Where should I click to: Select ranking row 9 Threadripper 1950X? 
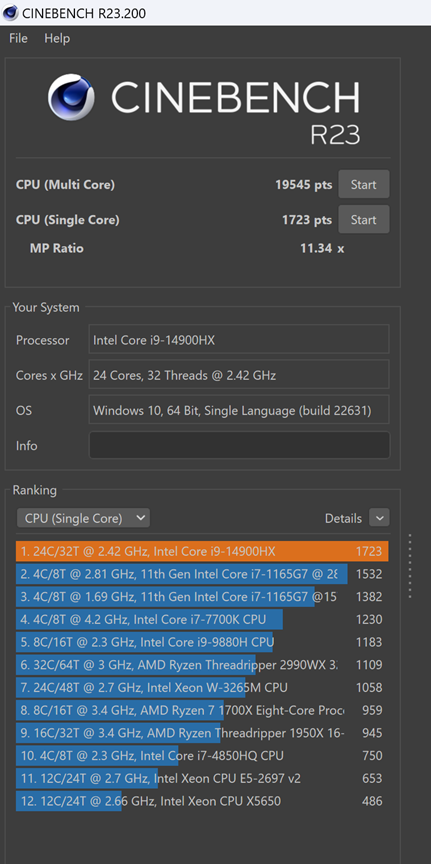(202, 733)
